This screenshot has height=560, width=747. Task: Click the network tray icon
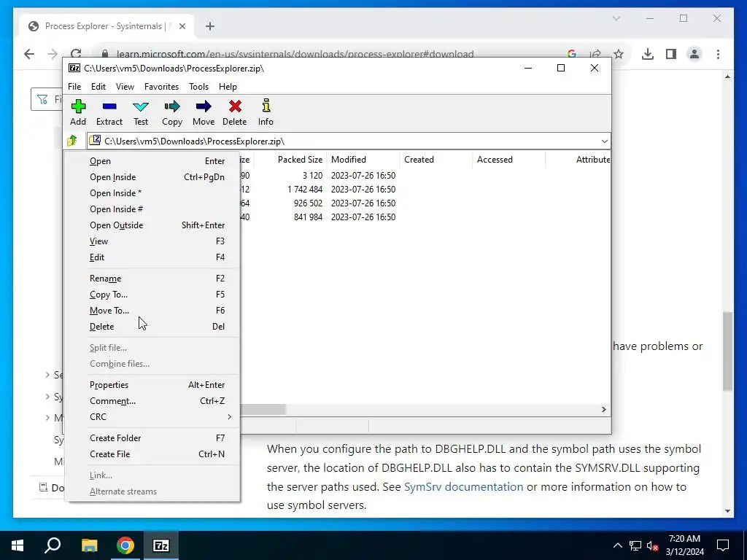point(635,545)
